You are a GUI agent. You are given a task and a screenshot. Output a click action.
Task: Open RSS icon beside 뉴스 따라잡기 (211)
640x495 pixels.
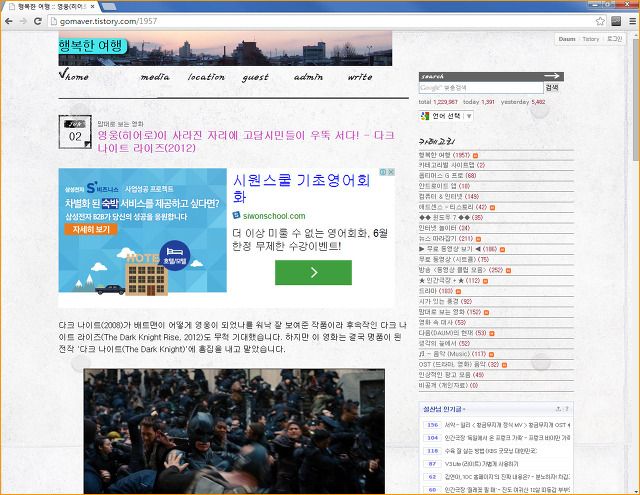478,239
